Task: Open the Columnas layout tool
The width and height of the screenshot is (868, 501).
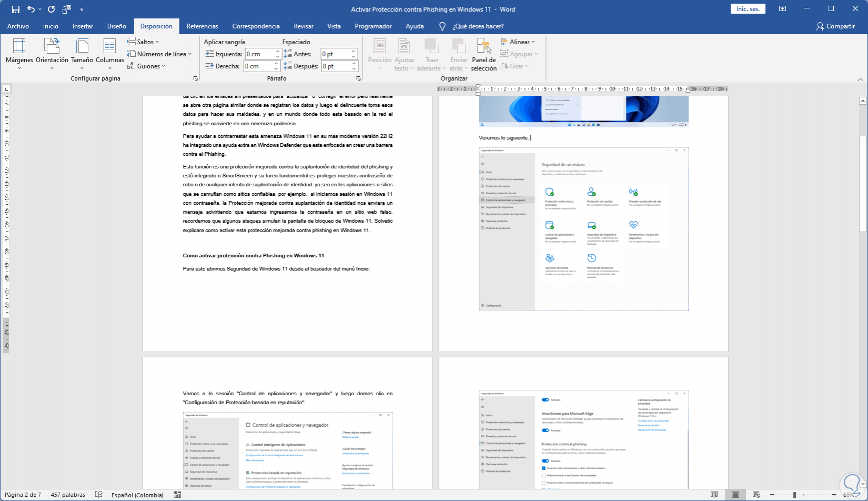Action: pos(110,54)
